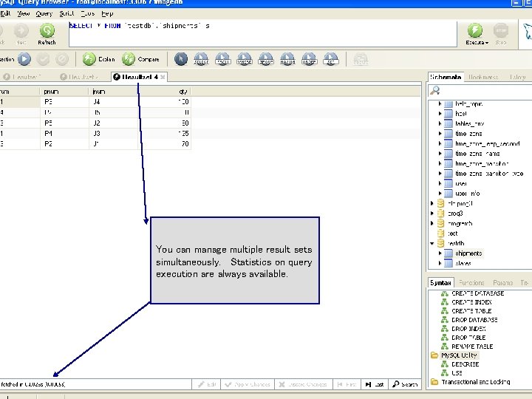Close the Resultset 4 tab
Image resolution: width=532 pixels, height=399 pixels.
pyautogui.click(x=163, y=77)
